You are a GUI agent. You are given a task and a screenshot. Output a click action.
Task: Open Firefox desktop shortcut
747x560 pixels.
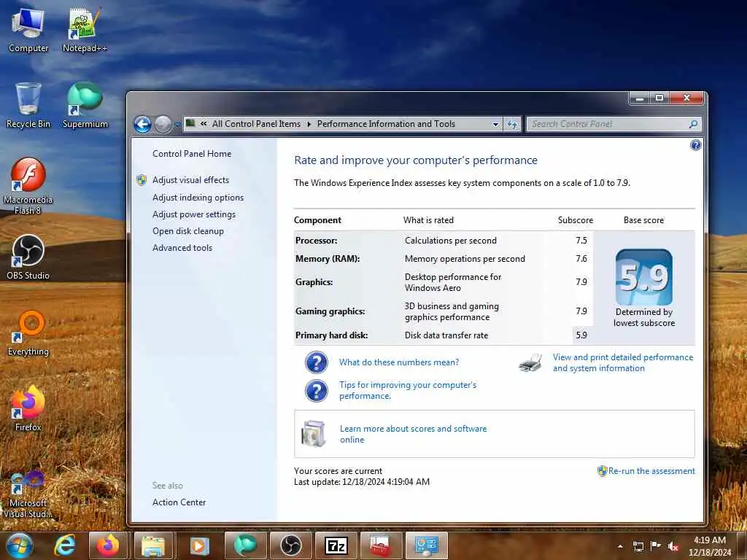[28, 409]
